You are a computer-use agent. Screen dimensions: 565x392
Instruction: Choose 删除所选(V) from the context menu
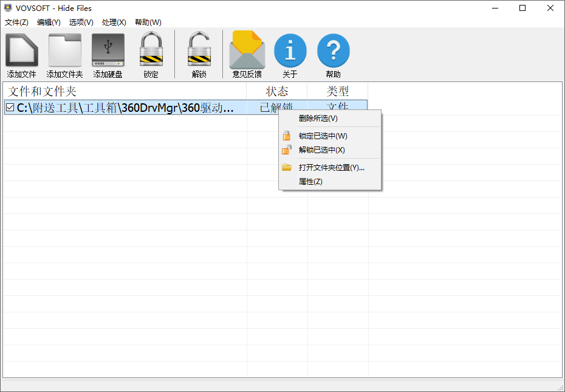click(x=317, y=119)
